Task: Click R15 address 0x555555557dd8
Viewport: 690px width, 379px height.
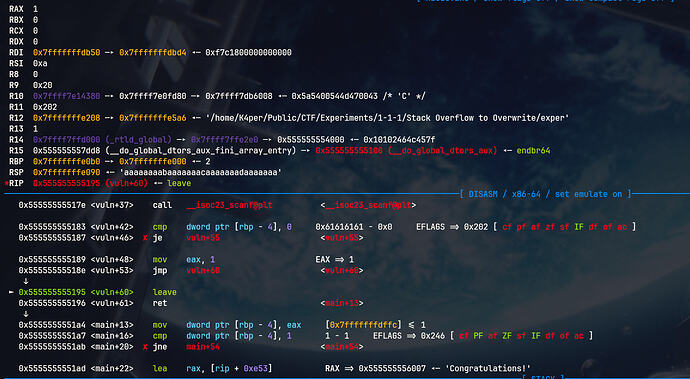Action: 66,151
